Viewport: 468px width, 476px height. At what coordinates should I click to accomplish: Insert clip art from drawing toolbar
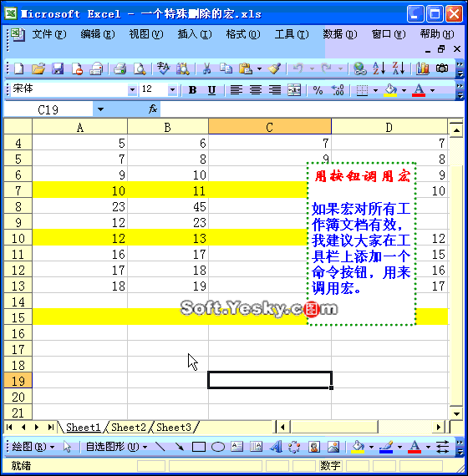(314, 447)
